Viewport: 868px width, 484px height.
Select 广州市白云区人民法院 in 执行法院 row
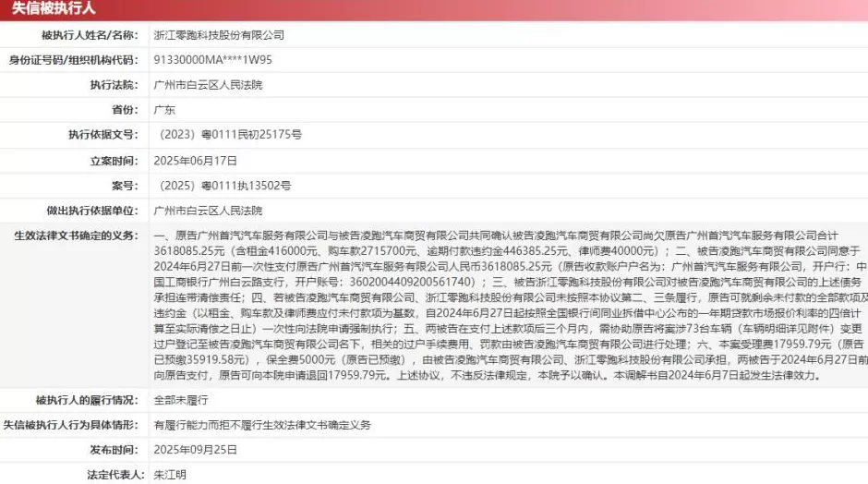[208, 85]
